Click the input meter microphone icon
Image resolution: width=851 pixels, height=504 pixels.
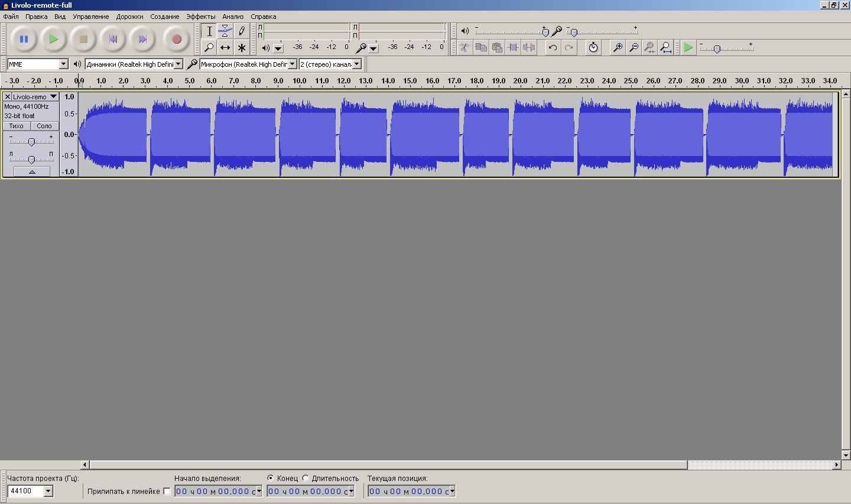pyautogui.click(x=361, y=47)
